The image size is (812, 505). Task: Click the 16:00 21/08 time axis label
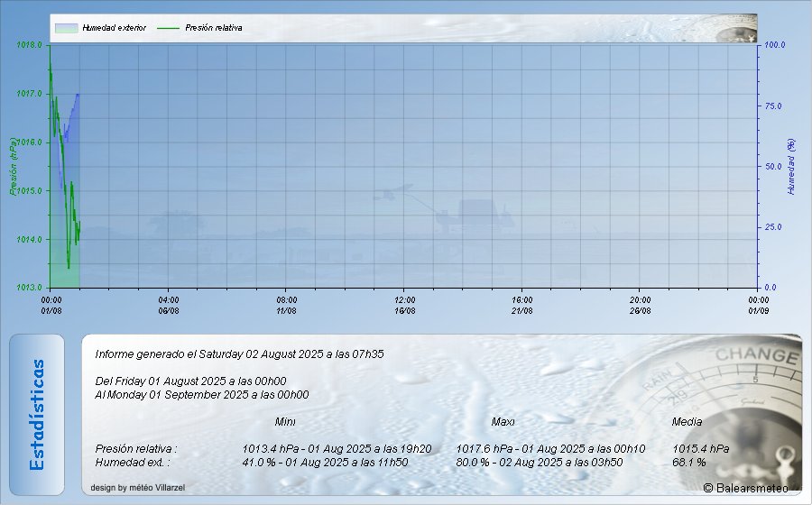point(522,306)
